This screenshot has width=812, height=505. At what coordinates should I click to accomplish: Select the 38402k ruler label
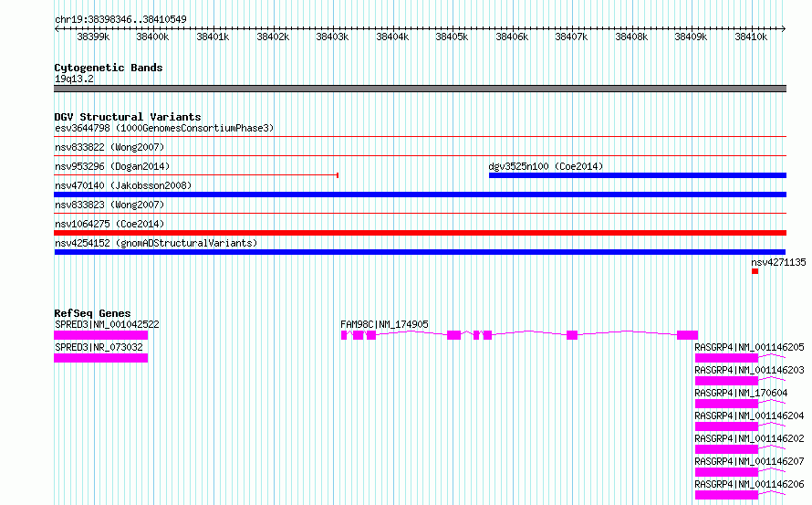pos(273,37)
